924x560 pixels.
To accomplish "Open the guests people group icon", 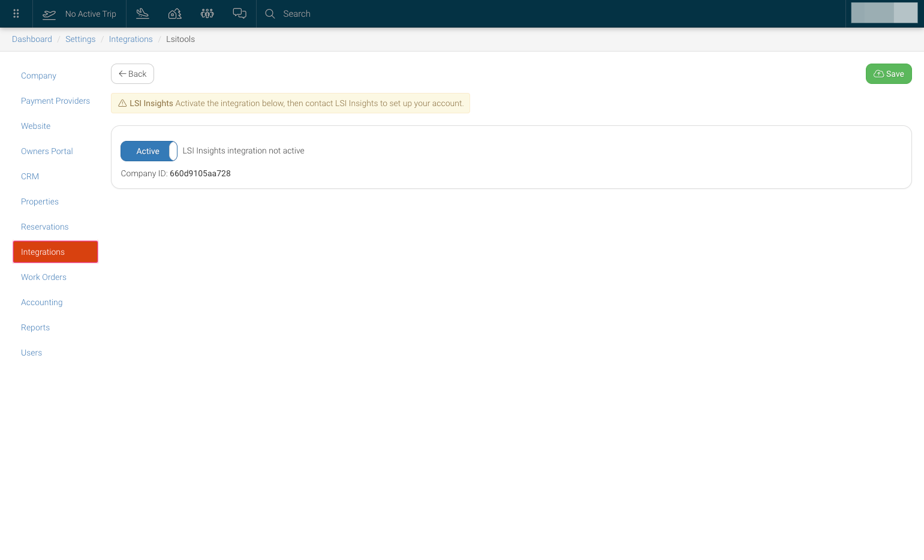I will (207, 13).
